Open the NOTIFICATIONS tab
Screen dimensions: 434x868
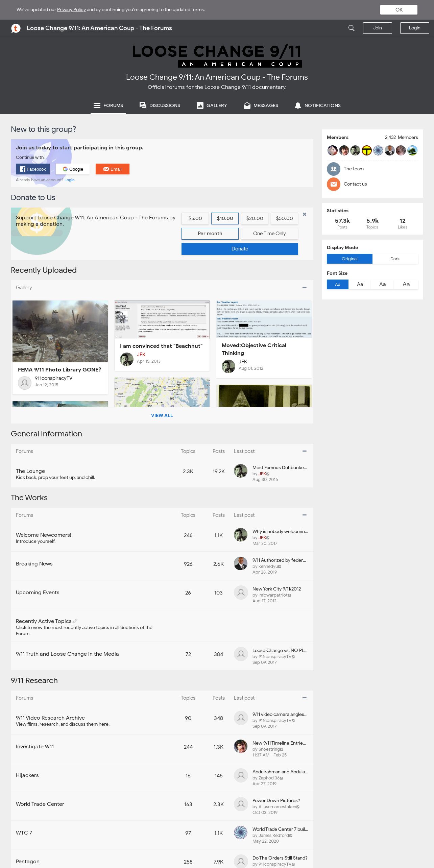point(318,105)
